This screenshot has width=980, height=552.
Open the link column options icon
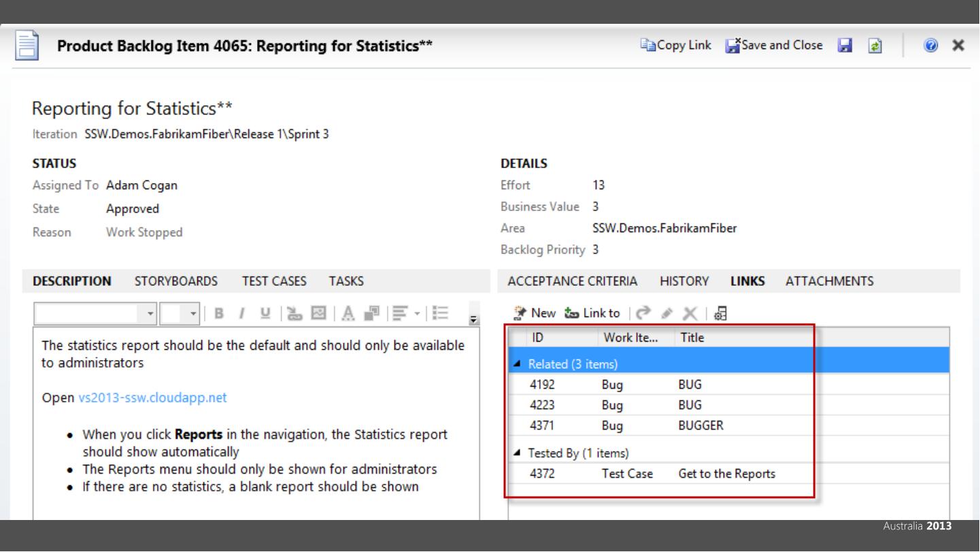(x=721, y=313)
